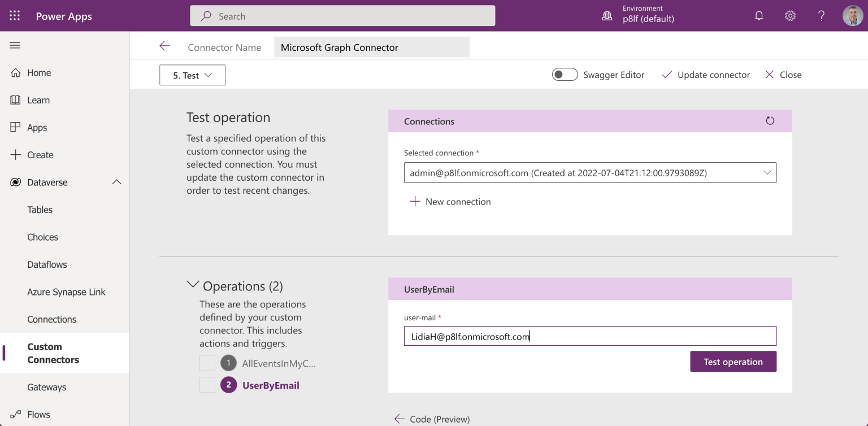Click the help question mark icon

click(821, 16)
